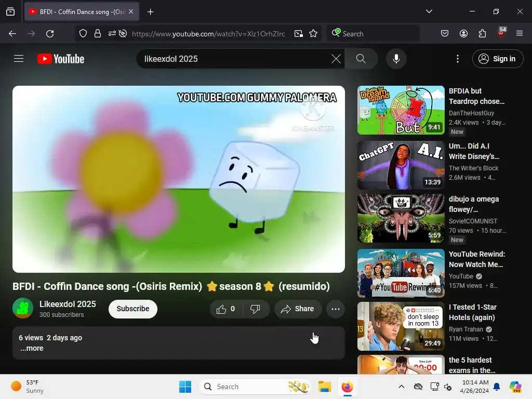The width and height of the screenshot is (532, 399).
Task: Go to the YouTube home logo
Action: (61, 59)
